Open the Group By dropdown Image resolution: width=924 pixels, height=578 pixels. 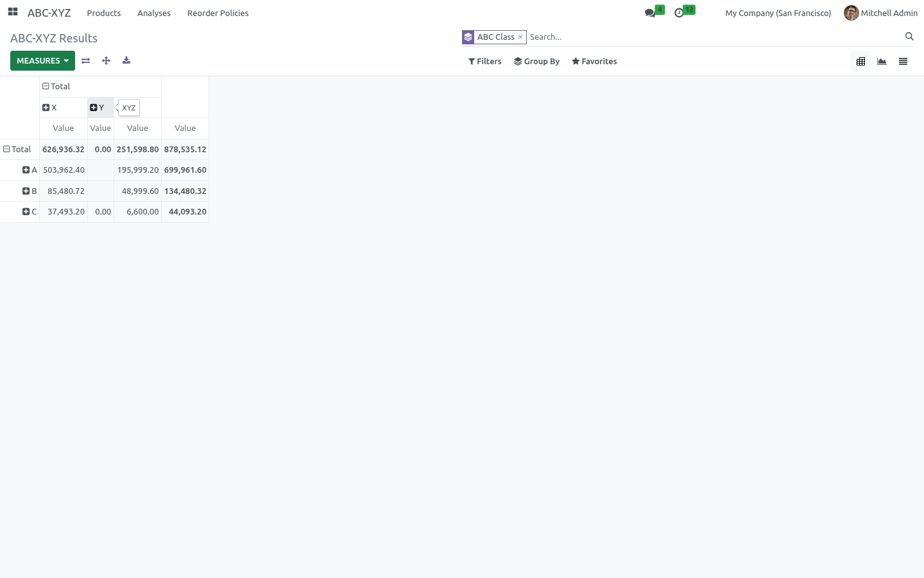click(x=537, y=62)
